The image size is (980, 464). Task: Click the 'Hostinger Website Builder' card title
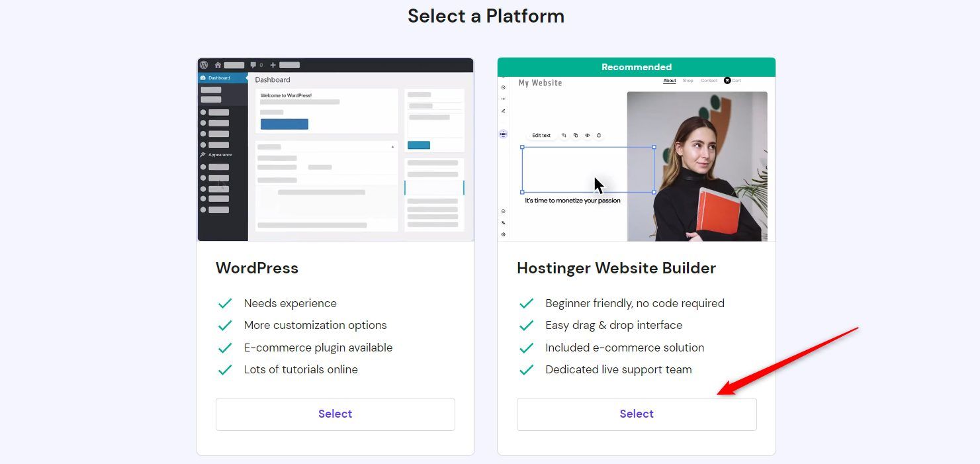[x=616, y=268]
